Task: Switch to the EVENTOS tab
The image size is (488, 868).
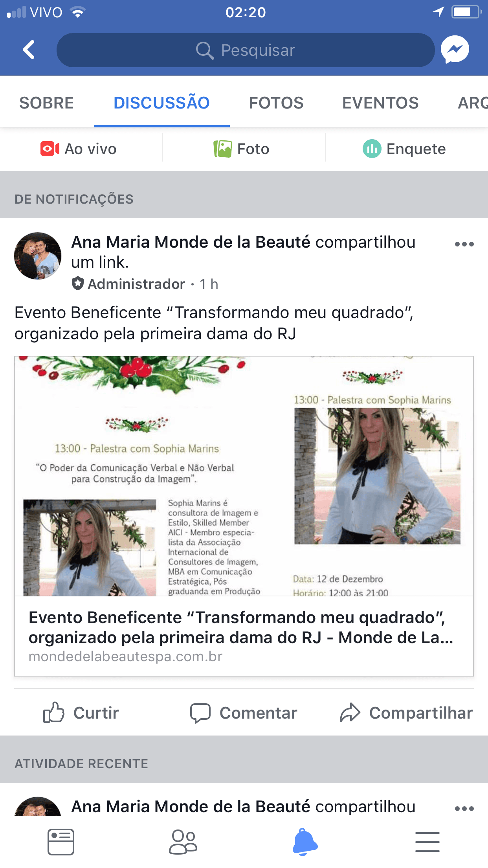Action: coord(380,103)
